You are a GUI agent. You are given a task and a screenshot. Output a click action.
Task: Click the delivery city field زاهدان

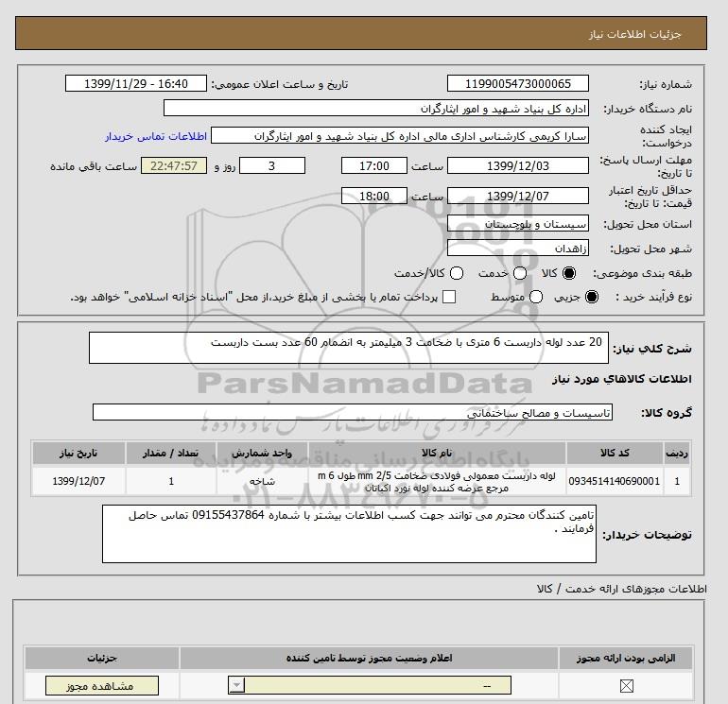518,248
